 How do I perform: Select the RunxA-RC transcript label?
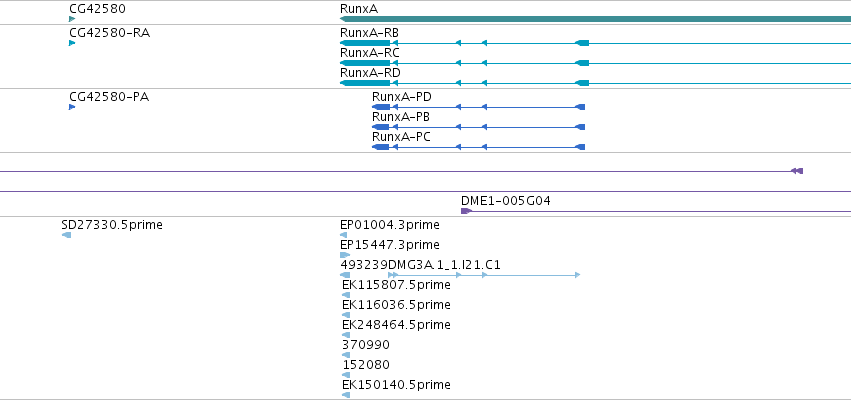[x=370, y=53]
